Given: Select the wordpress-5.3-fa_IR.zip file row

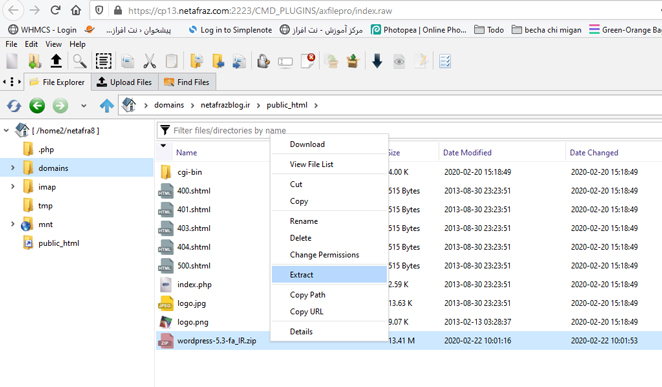Looking at the screenshot, I should (x=409, y=341).
